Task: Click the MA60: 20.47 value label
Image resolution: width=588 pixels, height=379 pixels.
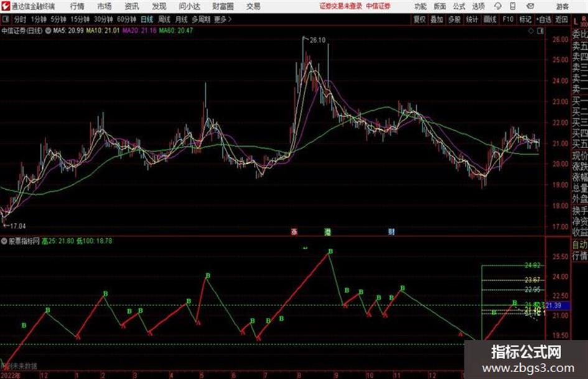Action: (x=176, y=30)
